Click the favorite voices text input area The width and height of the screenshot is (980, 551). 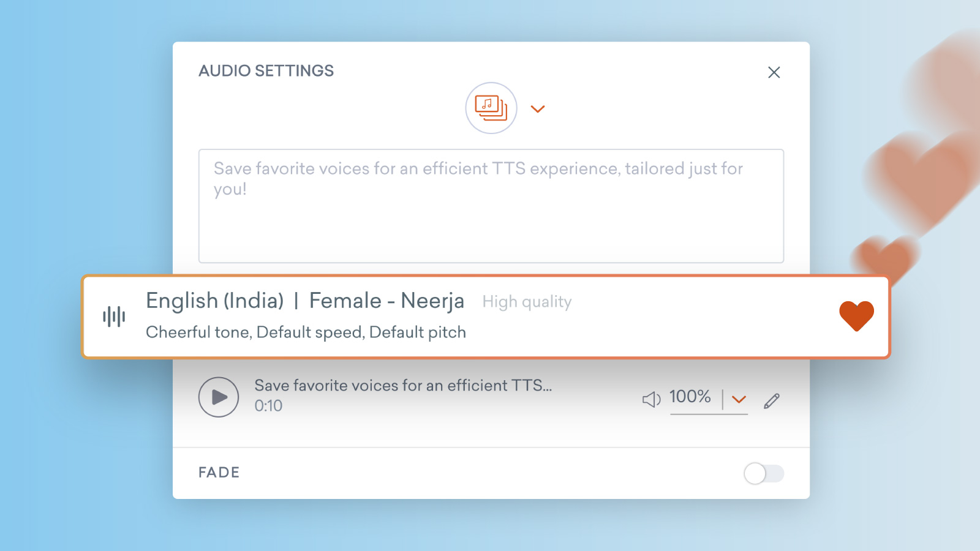click(490, 205)
